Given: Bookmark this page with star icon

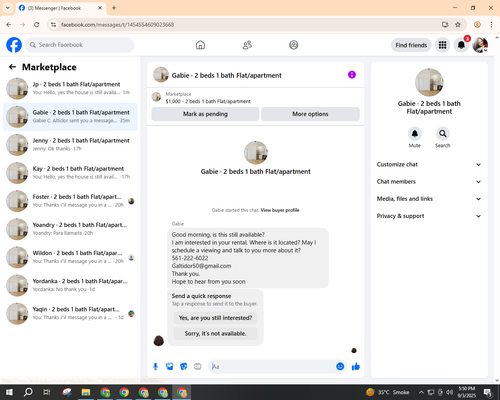Looking at the screenshot, I should click(458, 25).
